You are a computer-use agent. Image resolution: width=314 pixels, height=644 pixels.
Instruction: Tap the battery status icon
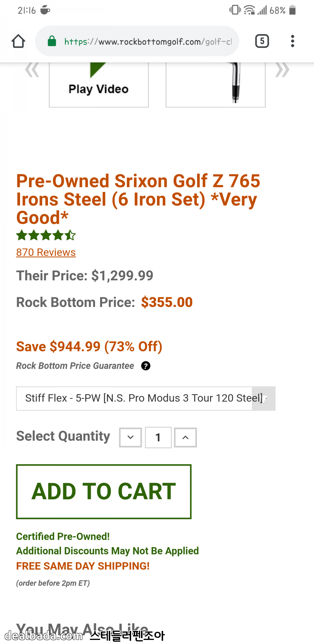pos(292,10)
